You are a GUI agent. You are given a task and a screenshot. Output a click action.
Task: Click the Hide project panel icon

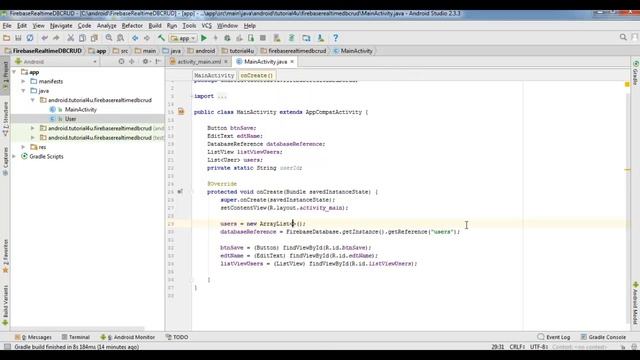pos(158,62)
